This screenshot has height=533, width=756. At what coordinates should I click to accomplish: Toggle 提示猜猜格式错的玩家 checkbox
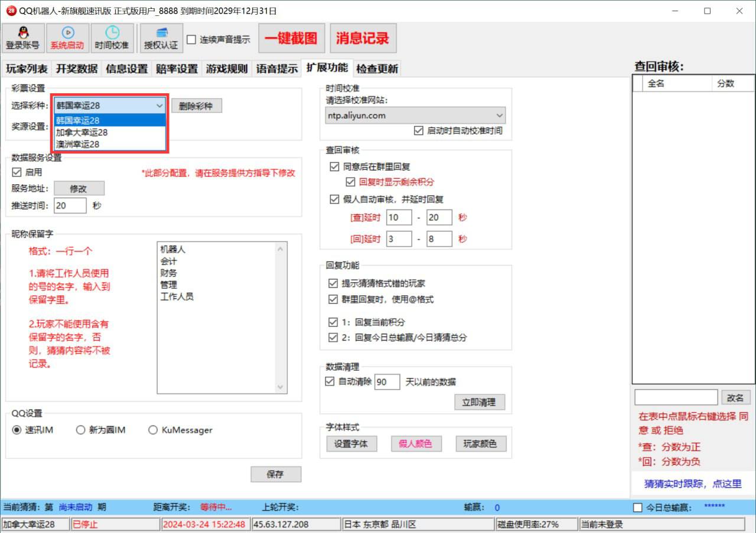click(333, 283)
